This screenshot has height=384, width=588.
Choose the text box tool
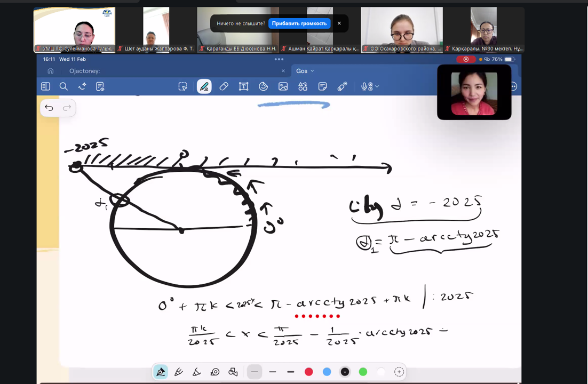point(244,86)
